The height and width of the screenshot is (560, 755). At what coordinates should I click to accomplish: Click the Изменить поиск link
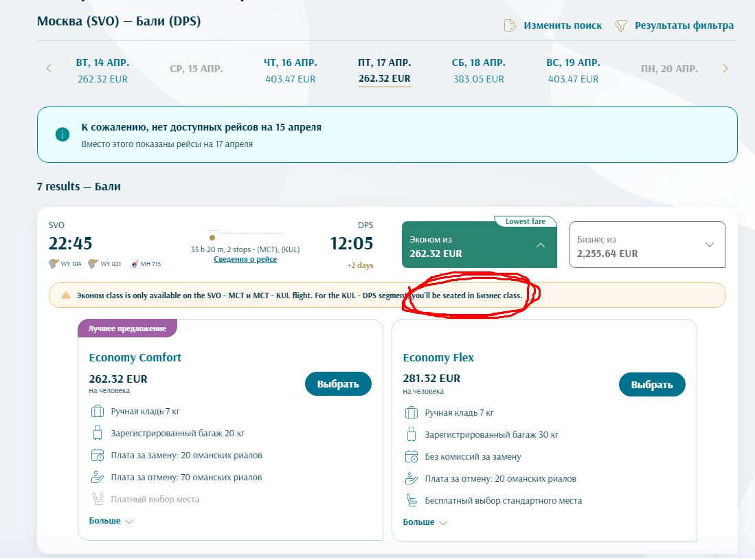tap(563, 25)
